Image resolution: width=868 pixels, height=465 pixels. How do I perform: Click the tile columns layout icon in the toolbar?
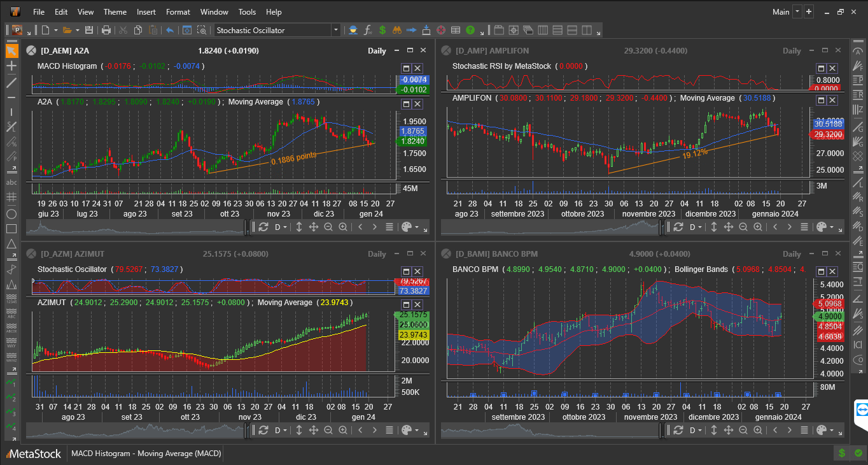click(543, 30)
